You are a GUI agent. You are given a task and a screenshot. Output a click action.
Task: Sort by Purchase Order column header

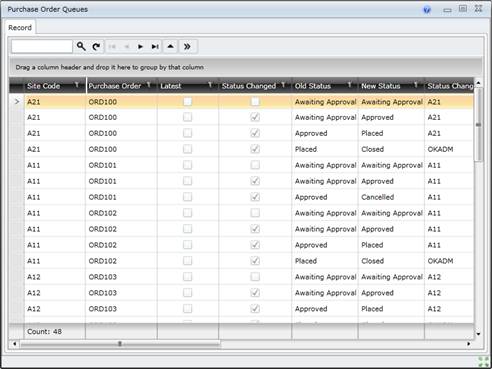(x=115, y=86)
